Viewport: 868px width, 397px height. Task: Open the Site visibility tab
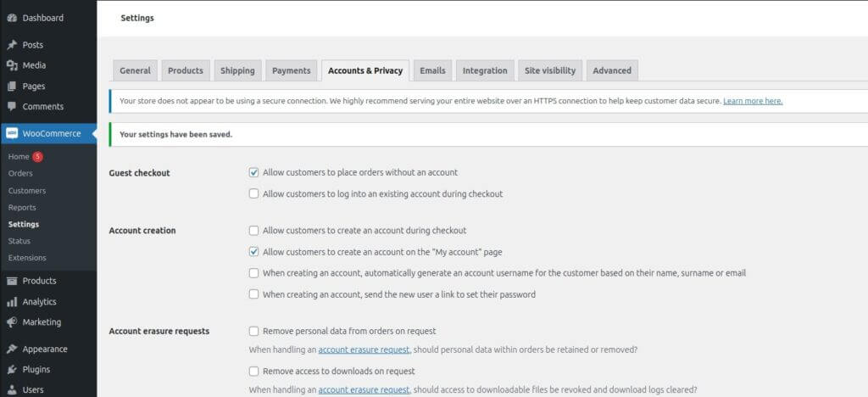point(550,70)
